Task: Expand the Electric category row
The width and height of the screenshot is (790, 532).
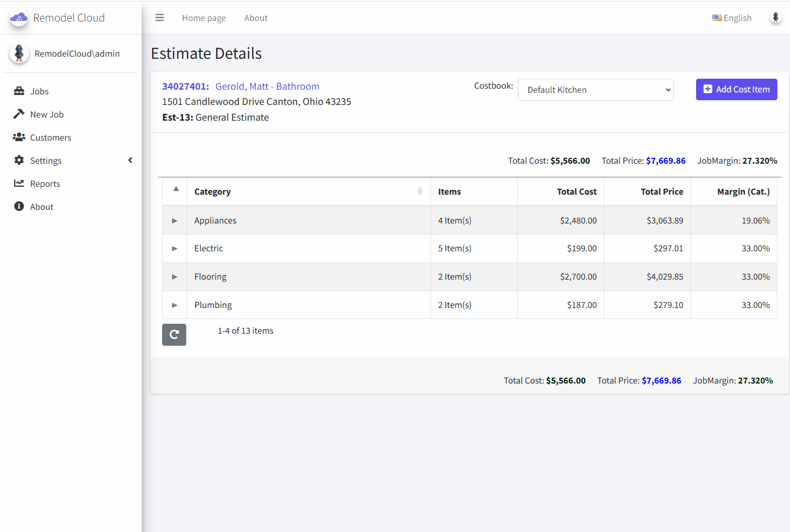Action: tap(175, 249)
